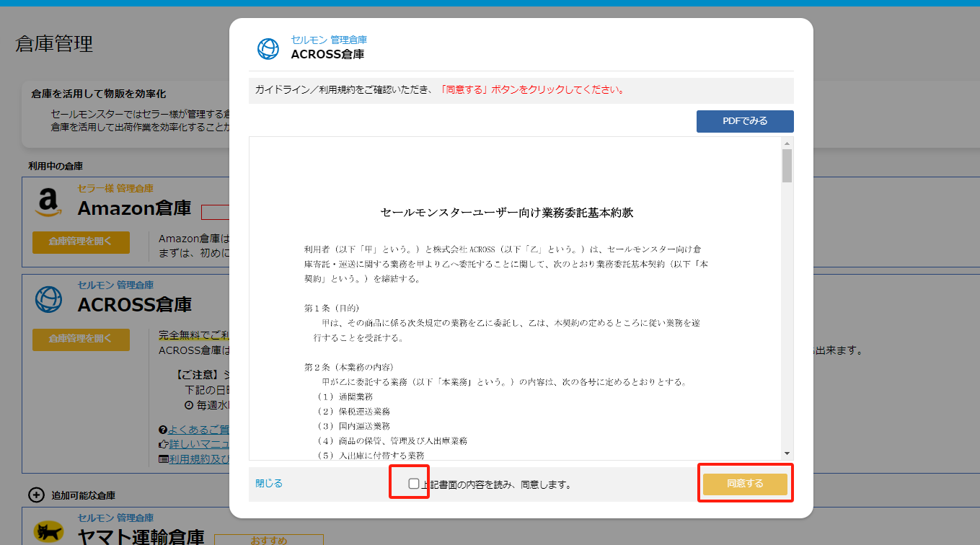Click the おすすめ badge next to ヤマト運輸倉庫
The width and height of the screenshot is (980, 545).
pyautogui.click(x=269, y=540)
